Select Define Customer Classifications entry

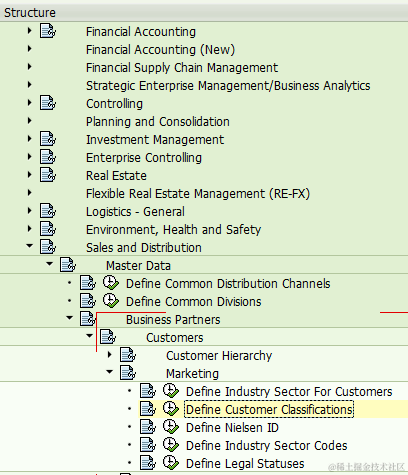[x=269, y=410]
